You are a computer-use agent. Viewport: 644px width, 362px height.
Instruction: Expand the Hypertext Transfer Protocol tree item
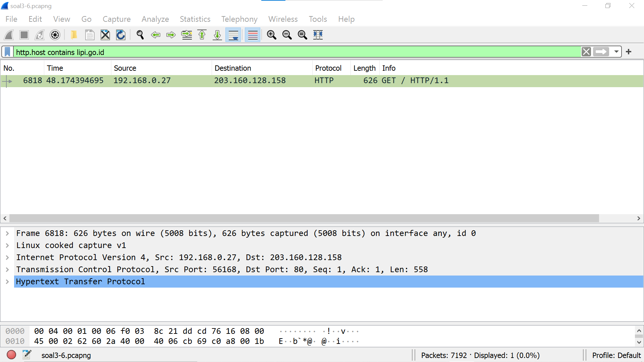(7, 282)
